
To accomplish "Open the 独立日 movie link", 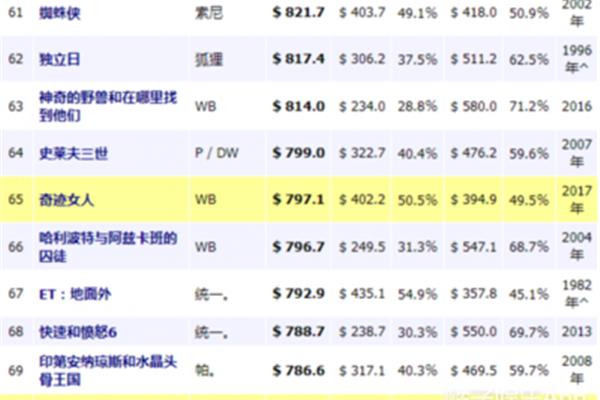I will tap(59, 59).
